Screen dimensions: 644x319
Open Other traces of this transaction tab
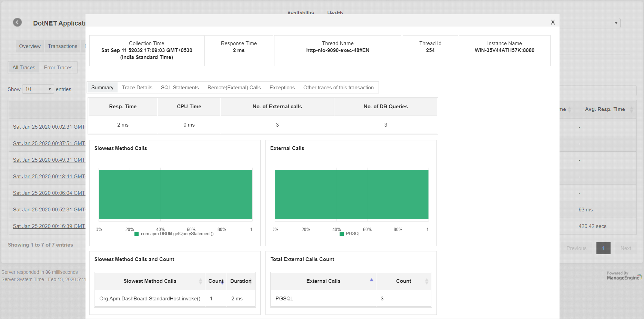[338, 88]
